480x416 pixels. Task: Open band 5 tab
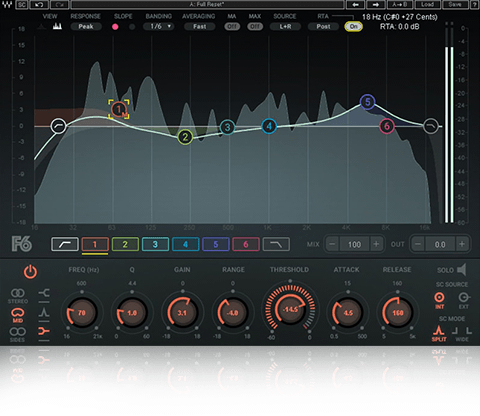pyautogui.click(x=216, y=244)
